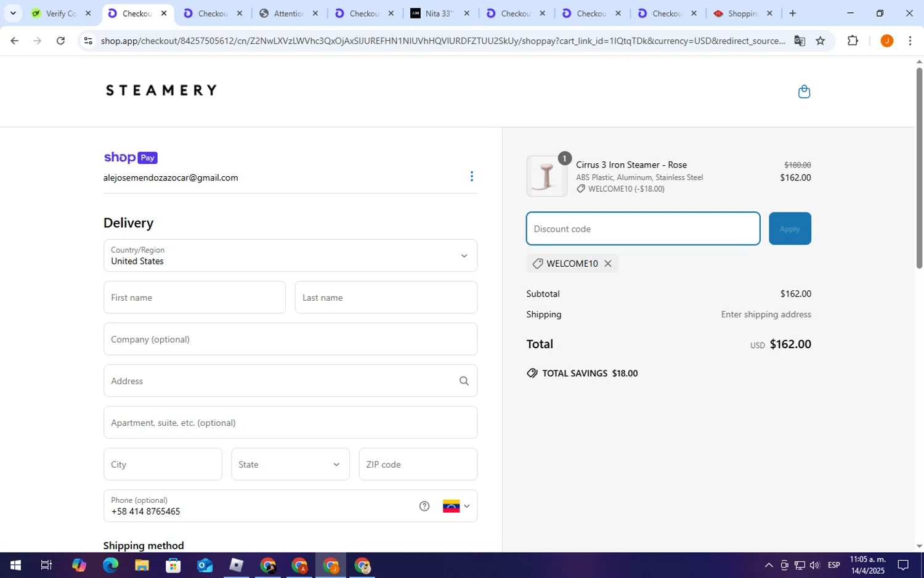
Task: Close the Shopping tab
Action: pyautogui.click(x=769, y=13)
